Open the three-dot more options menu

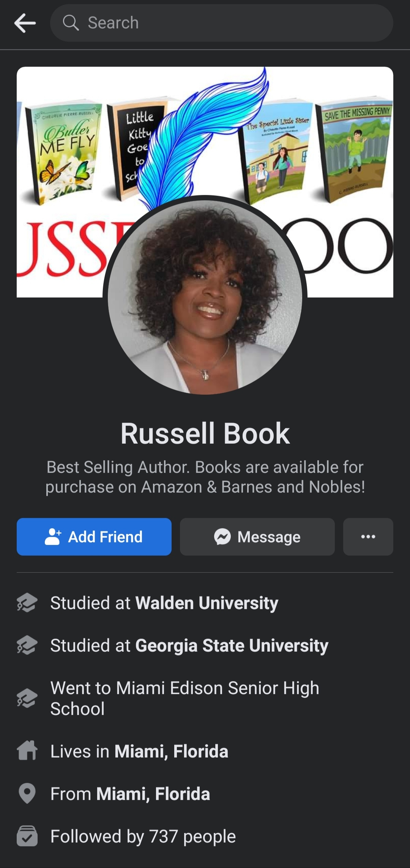coord(368,537)
